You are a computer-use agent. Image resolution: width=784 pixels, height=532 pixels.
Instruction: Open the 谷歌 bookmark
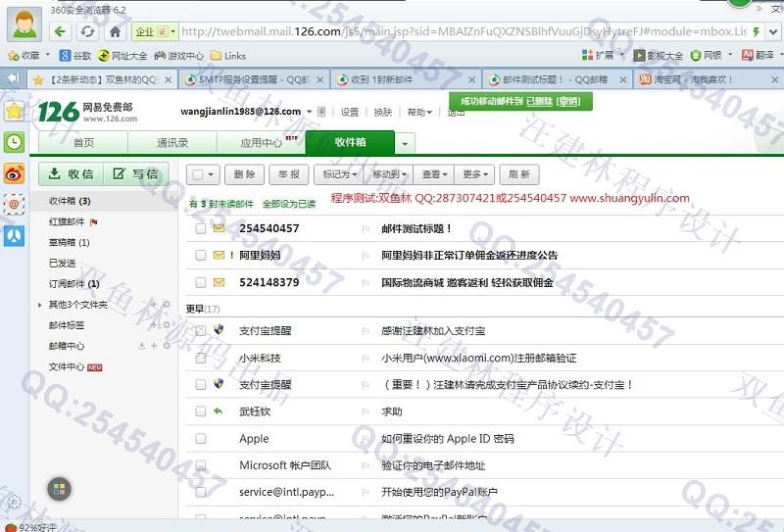pyautogui.click(x=75, y=56)
